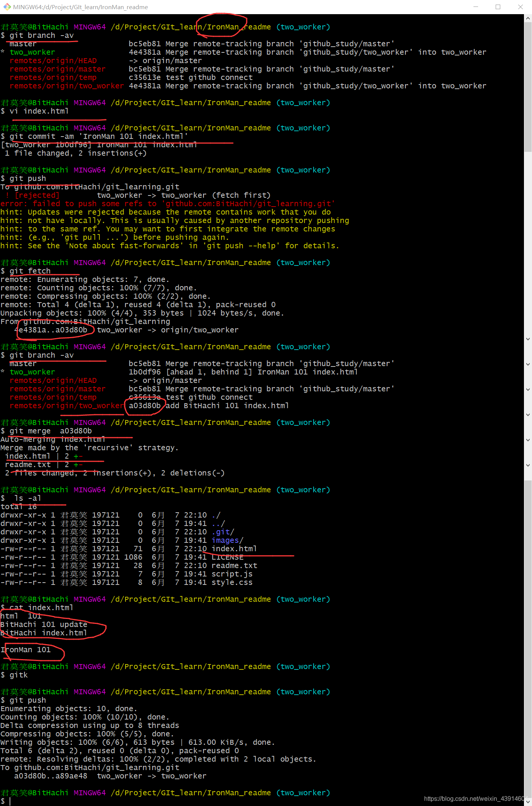The image size is (532, 806).
Task: Click '2 files changed, 2 insertions(+), 2 deletions(-)'
Action: (x=115, y=473)
